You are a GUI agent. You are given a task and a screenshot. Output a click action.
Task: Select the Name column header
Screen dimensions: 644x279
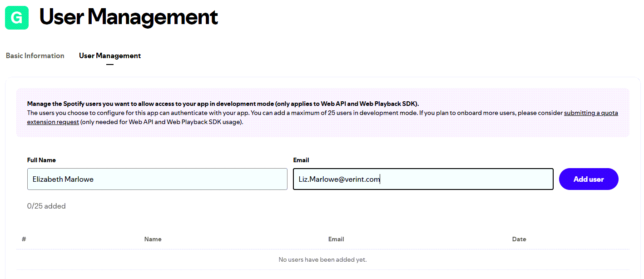pos(153,239)
